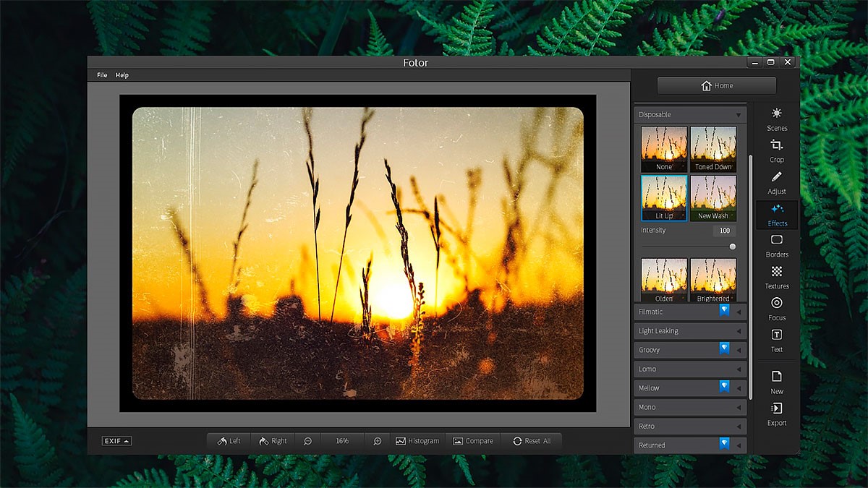Open the Adjust tool
Image resolution: width=868 pixels, height=488 pixels.
[x=776, y=182]
